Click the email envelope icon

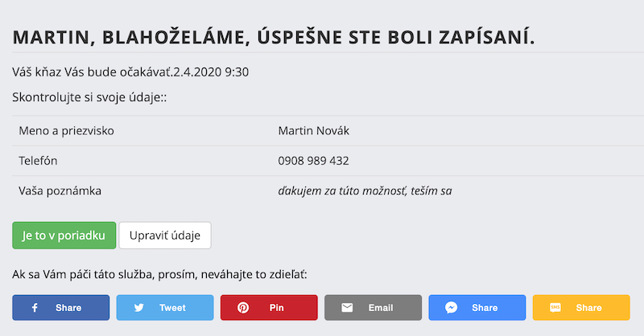click(x=347, y=308)
